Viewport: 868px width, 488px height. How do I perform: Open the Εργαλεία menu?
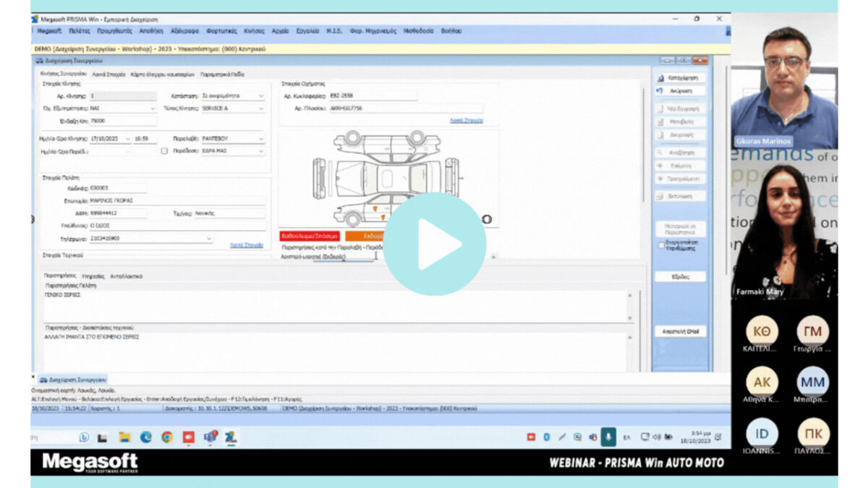click(307, 31)
